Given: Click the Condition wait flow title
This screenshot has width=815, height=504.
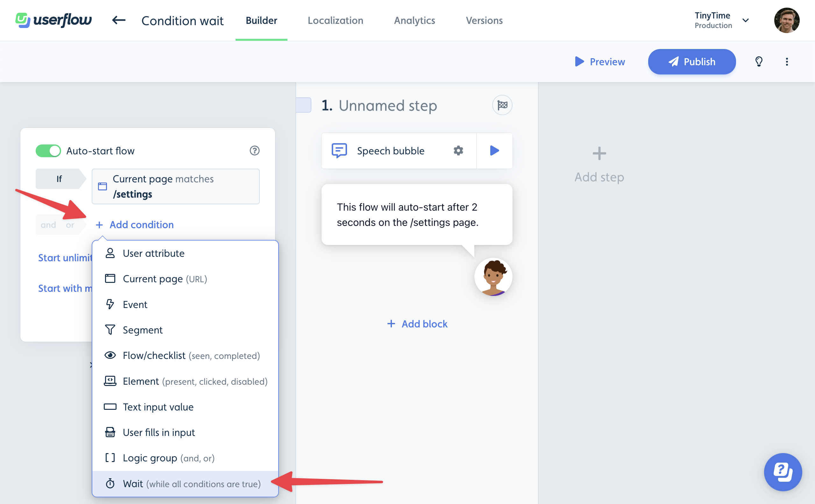Looking at the screenshot, I should [x=182, y=21].
